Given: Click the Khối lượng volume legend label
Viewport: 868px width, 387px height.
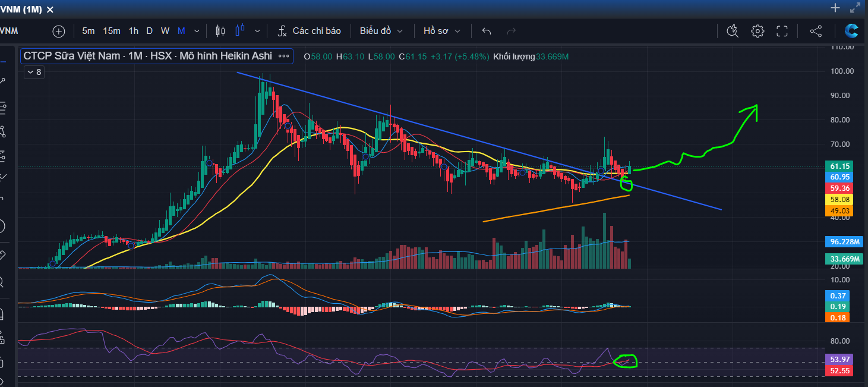Looking at the screenshot, I should point(514,56).
